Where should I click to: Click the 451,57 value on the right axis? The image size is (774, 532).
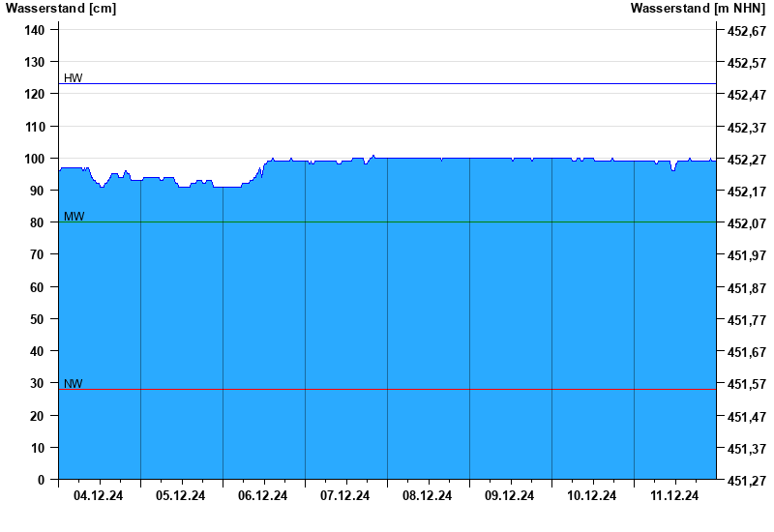pyautogui.click(x=746, y=384)
